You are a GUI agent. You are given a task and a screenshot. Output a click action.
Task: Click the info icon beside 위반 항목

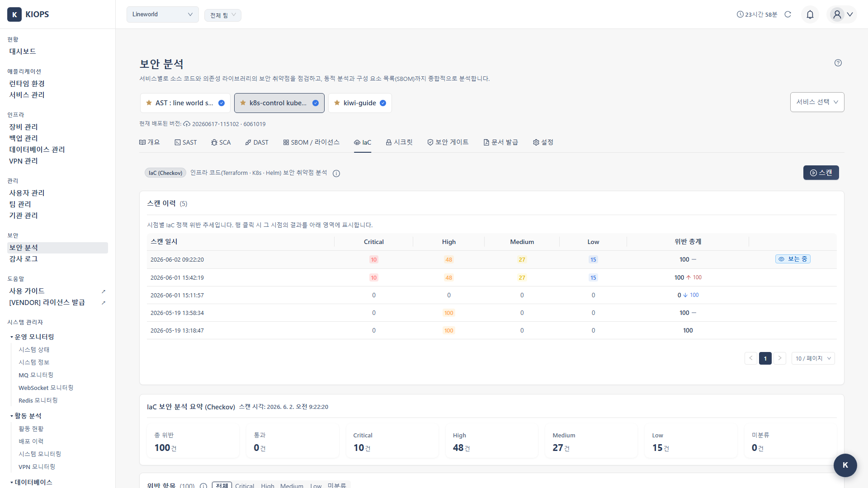coord(203,486)
